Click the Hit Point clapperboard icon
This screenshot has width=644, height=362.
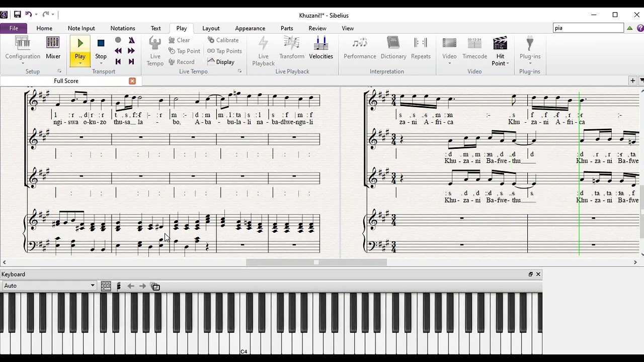tap(500, 44)
